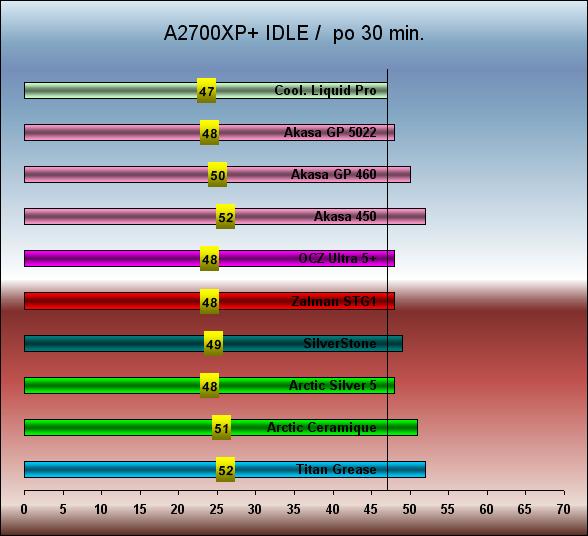Select the Akasa GP 5022 bar label
This screenshot has width=588, height=536.
[330, 132]
